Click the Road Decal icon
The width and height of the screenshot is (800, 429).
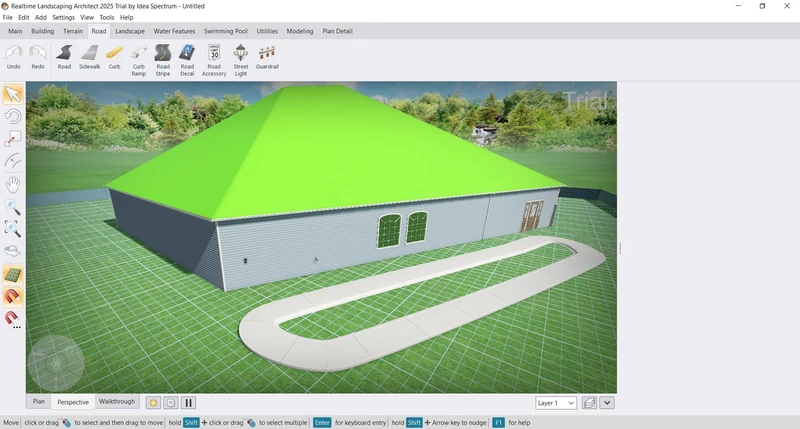[187, 56]
